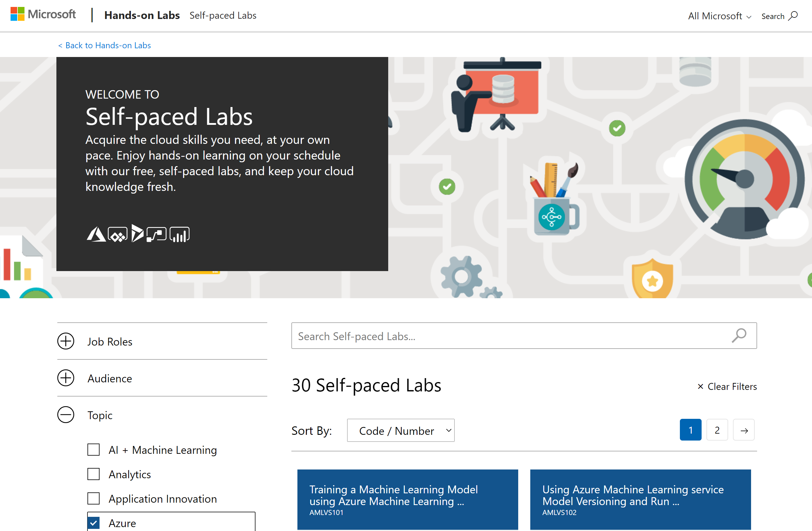This screenshot has width=812, height=531.
Task: Click the Power BI chart icon in banner
Action: pos(179,235)
